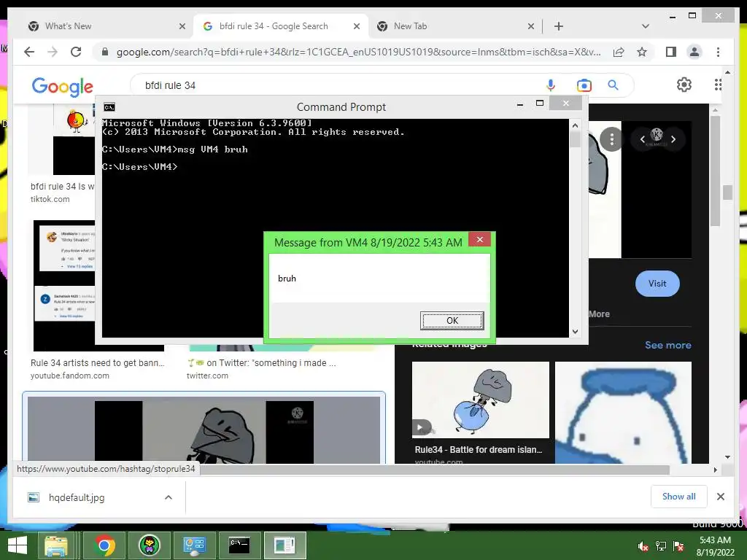Open Chrome side panel icon

point(671,52)
